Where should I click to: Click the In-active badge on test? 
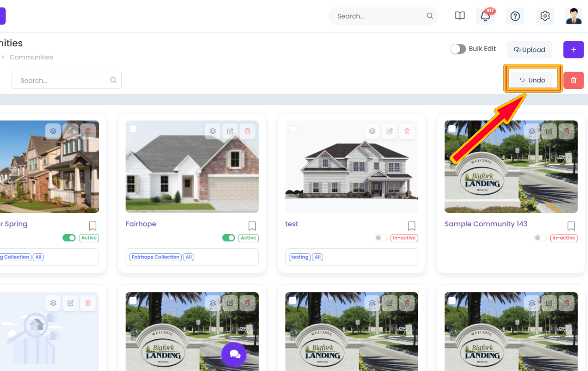[404, 238]
